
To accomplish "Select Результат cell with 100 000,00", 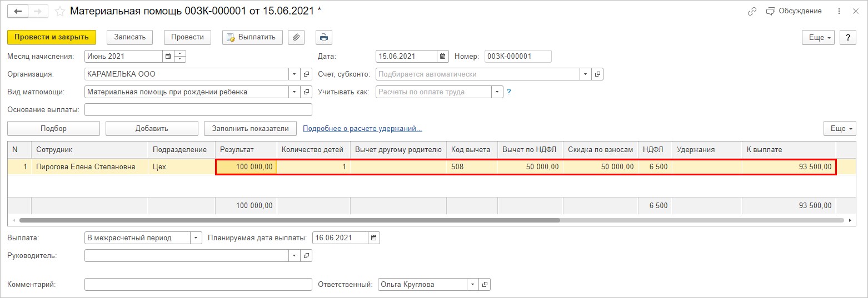I will [246, 166].
